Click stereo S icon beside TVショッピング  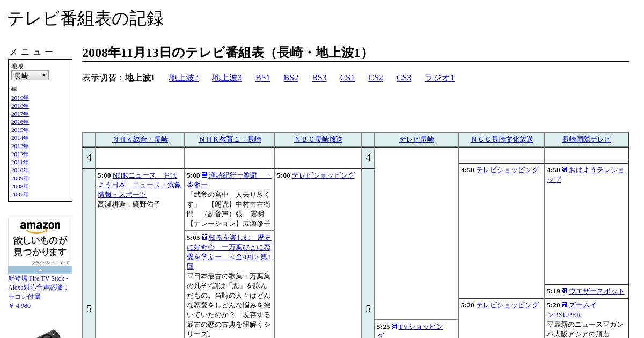(394, 326)
